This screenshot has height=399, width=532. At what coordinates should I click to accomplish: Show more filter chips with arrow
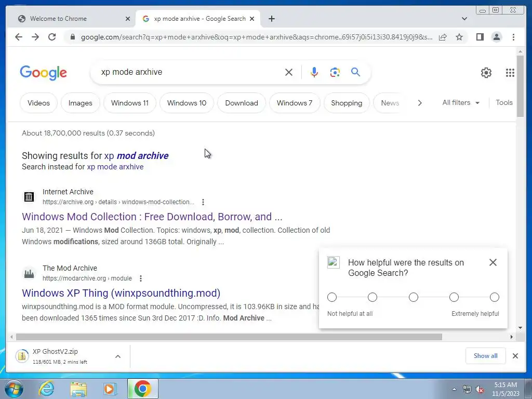pyautogui.click(x=420, y=103)
